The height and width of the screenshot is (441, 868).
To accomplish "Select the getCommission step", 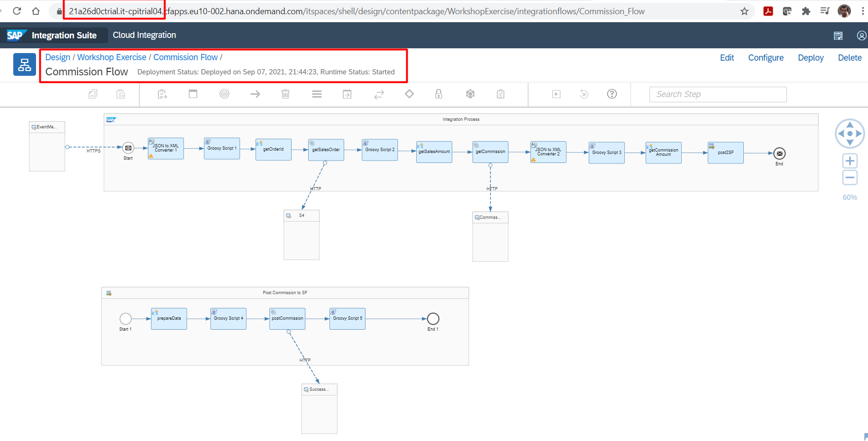I will (491, 152).
